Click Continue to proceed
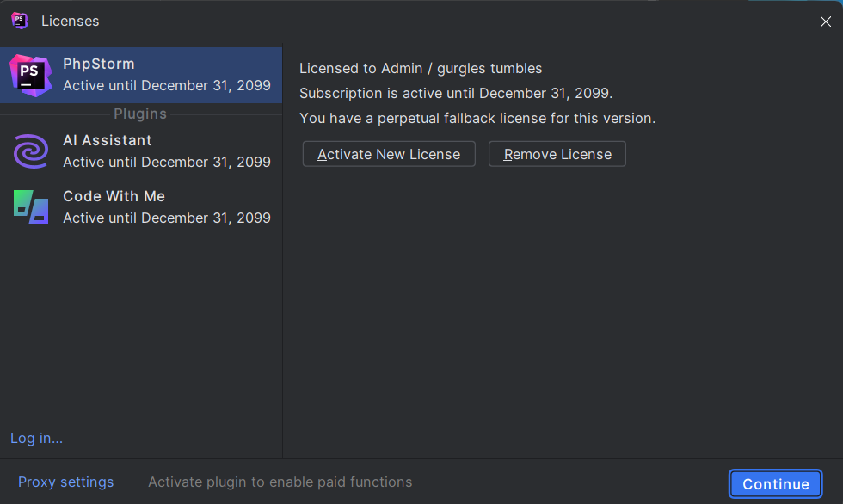843x504 pixels. (775, 484)
